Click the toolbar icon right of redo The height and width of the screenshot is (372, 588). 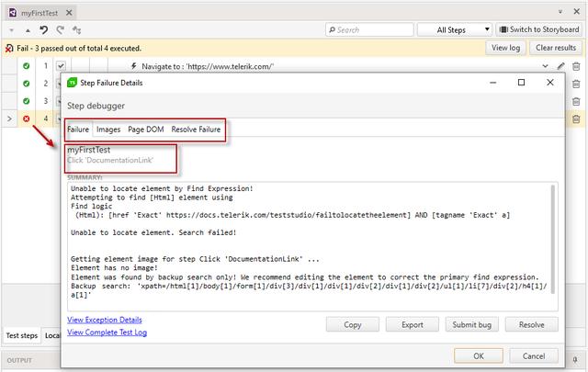76,30
